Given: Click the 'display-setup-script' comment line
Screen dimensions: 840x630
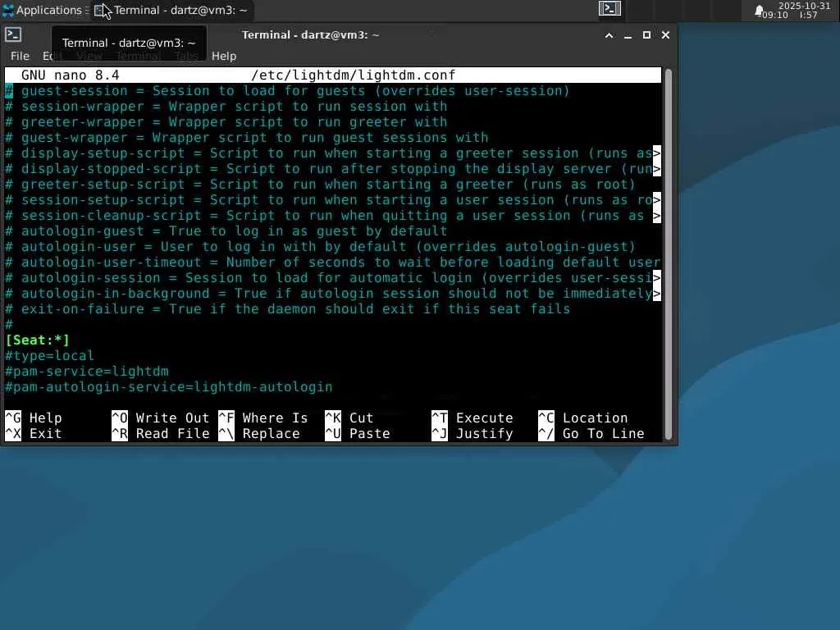Looking at the screenshot, I should [x=333, y=153].
